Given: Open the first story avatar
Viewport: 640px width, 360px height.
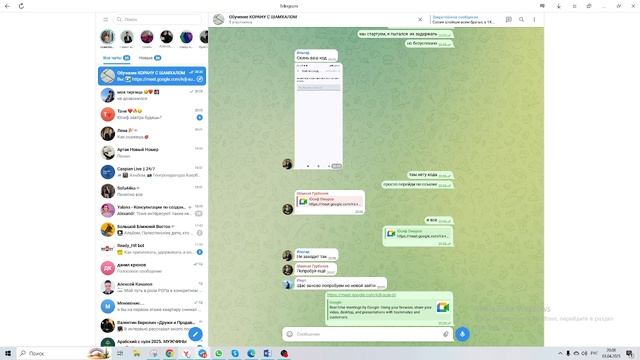Looking at the screenshot, I should (x=107, y=37).
